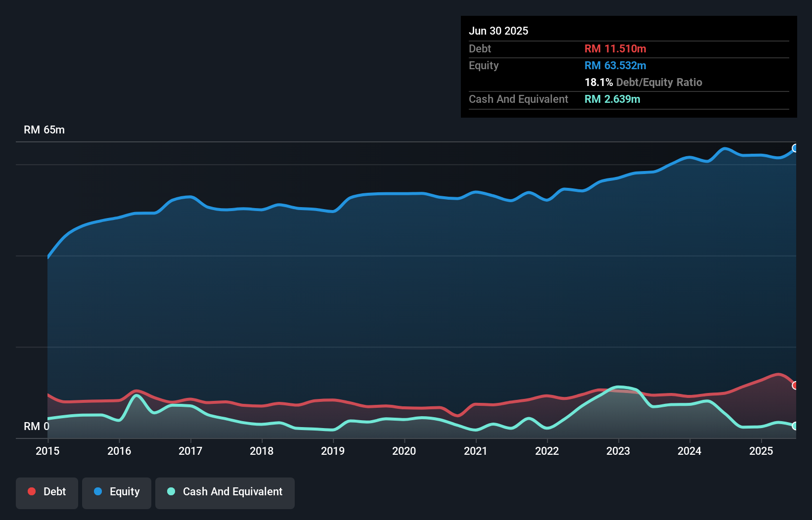Select the Equity endpoint marker on chart

pyautogui.click(x=795, y=148)
